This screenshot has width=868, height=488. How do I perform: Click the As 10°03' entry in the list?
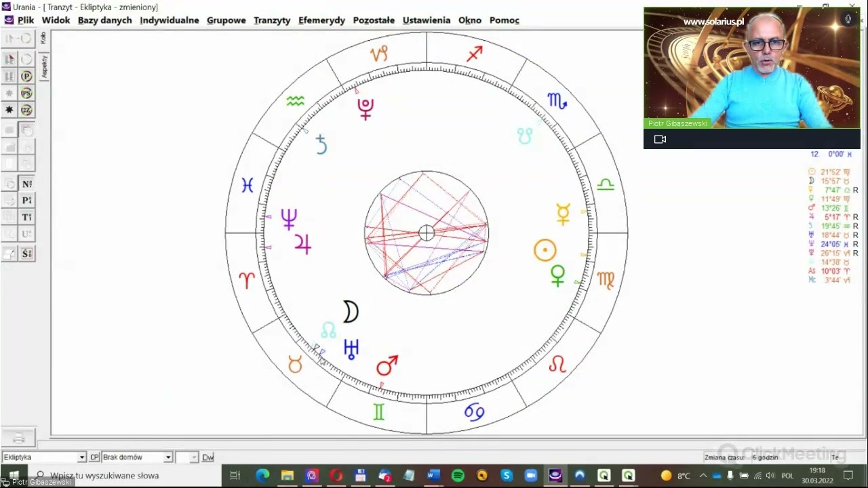[x=829, y=271]
